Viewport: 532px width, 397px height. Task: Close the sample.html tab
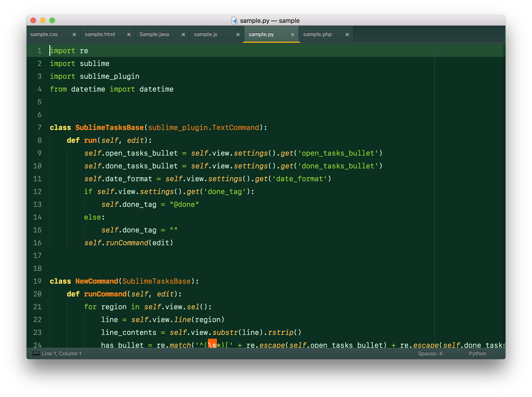pyautogui.click(x=129, y=35)
